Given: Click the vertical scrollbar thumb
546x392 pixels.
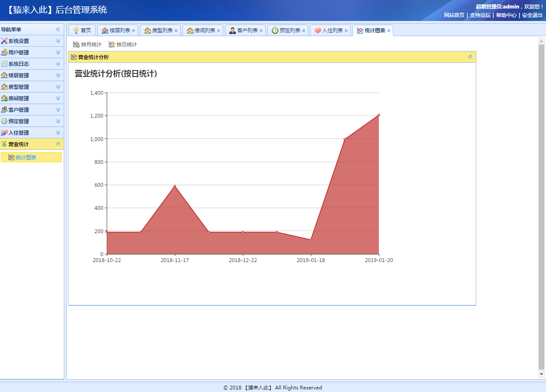Looking at the screenshot, I should tap(541, 207).
